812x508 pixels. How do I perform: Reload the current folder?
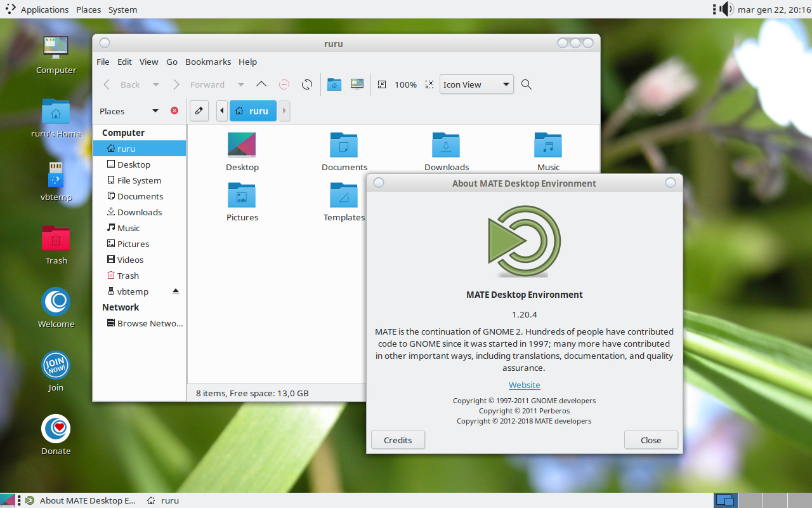(x=307, y=84)
